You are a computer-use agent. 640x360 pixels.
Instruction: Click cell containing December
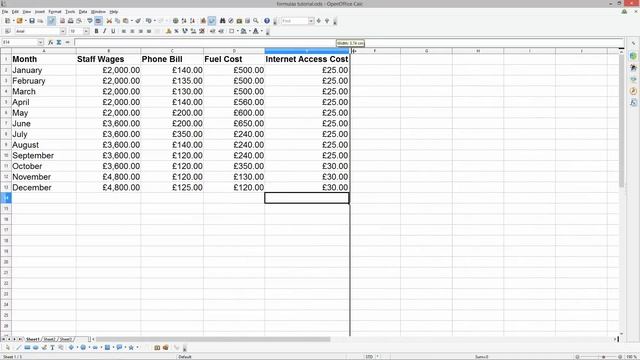tap(44, 187)
